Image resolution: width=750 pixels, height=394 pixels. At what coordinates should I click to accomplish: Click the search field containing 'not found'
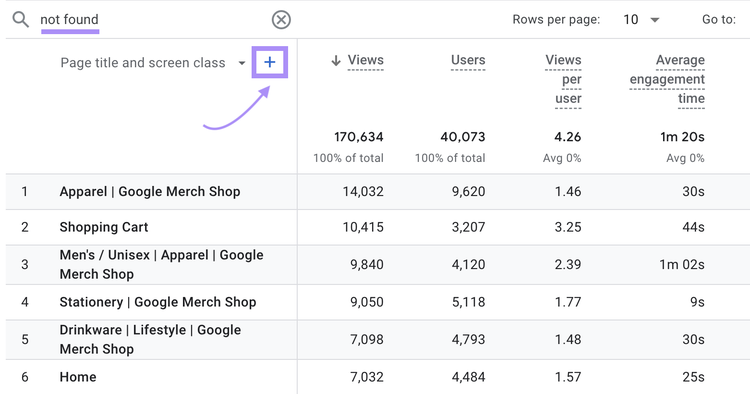point(151,20)
